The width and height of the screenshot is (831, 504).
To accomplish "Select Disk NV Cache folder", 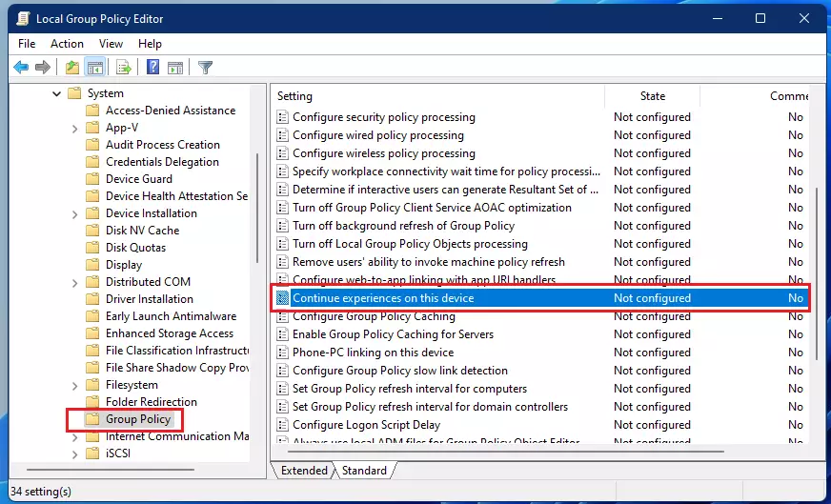I will pyautogui.click(x=143, y=231).
